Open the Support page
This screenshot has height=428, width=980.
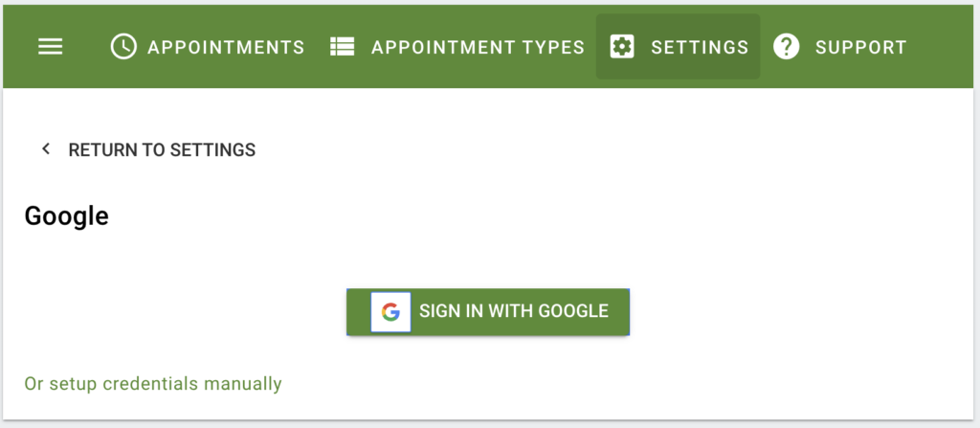839,47
